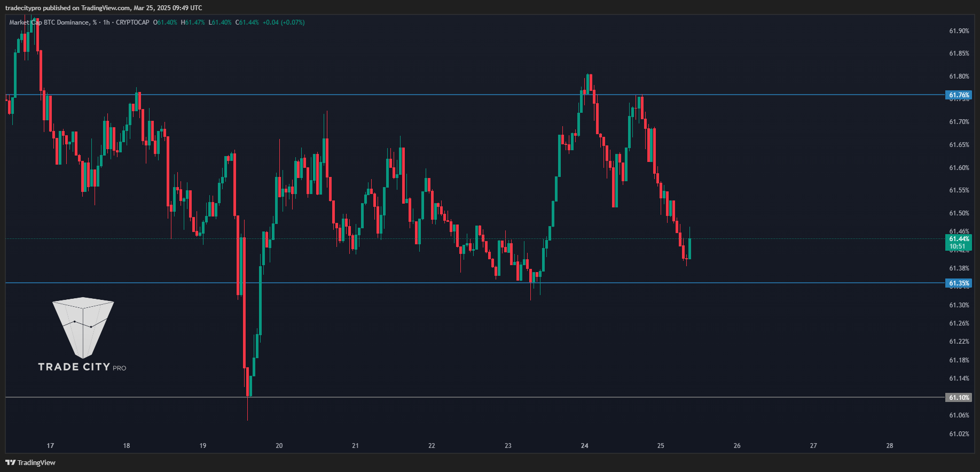Click the 61.85% price axis label

[x=959, y=53]
